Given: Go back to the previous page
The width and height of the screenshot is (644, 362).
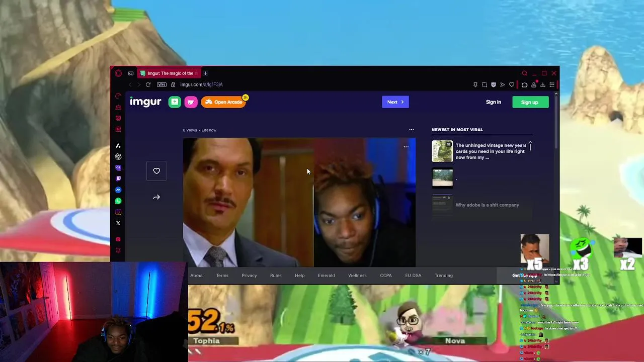Looking at the screenshot, I should 130,84.
